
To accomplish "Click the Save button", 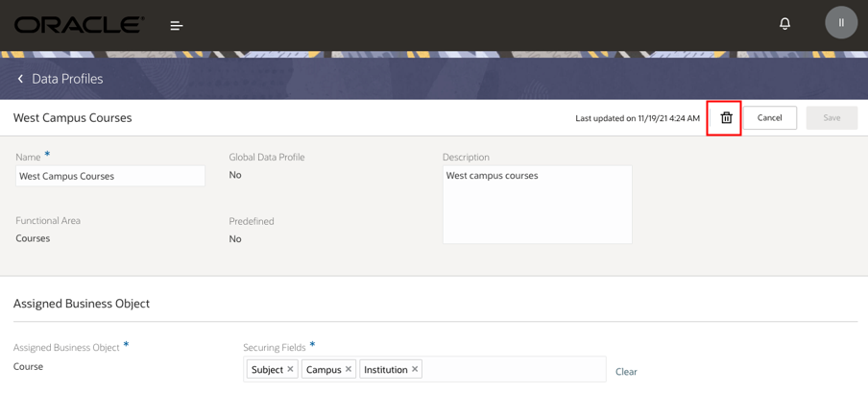I will point(832,118).
